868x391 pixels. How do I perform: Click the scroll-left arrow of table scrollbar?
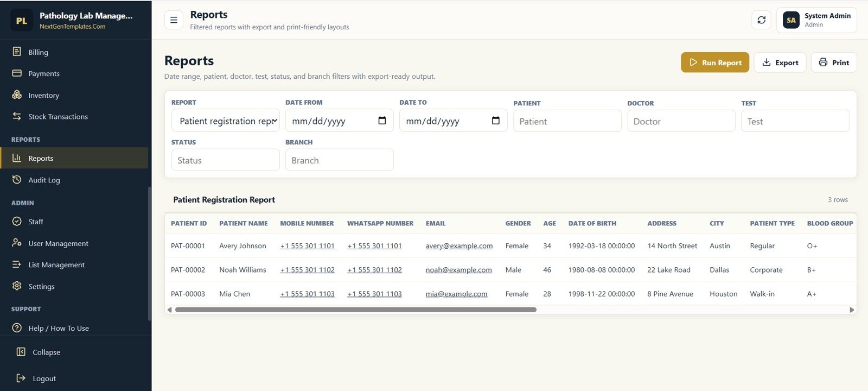[x=169, y=310]
